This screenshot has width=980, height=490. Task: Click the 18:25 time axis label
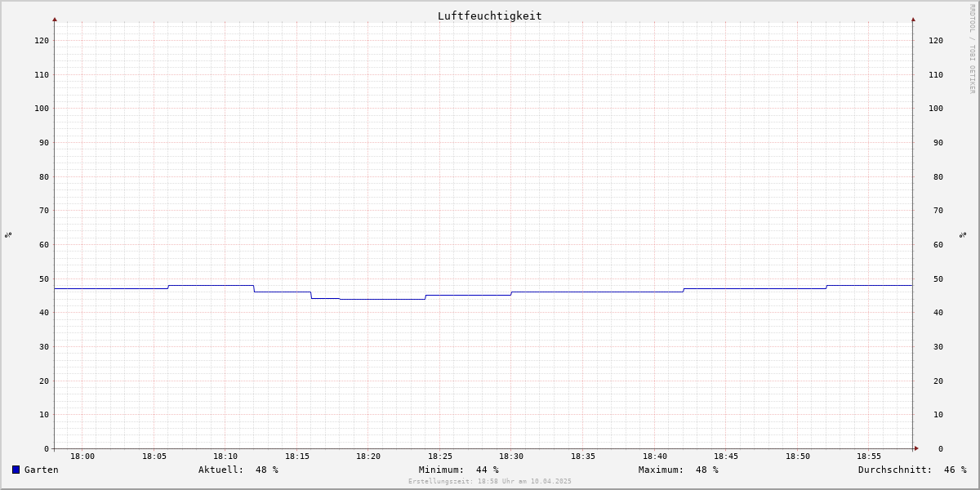coord(440,457)
